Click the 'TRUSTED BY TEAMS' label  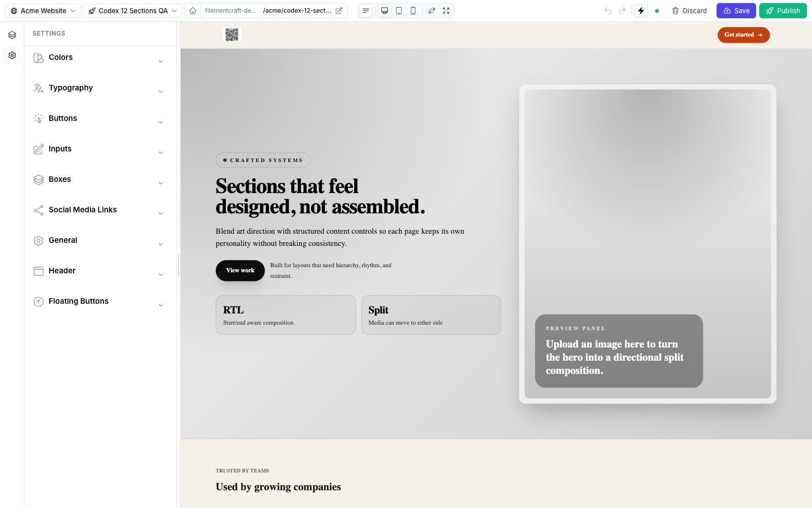242,471
